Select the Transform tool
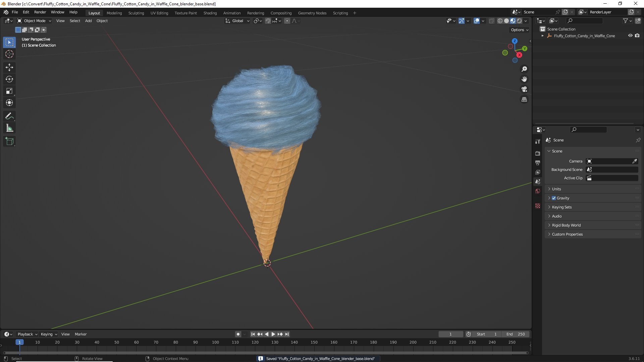Image resolution: width=644 pixels, height=362 pixels. (x=9, y=103)
